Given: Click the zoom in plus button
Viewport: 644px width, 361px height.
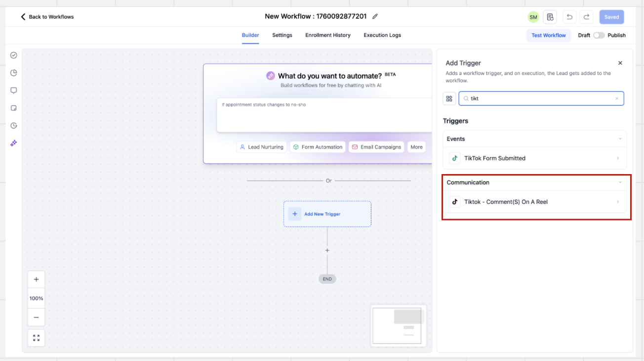Looking at the screenshot, I should (36, 279).
